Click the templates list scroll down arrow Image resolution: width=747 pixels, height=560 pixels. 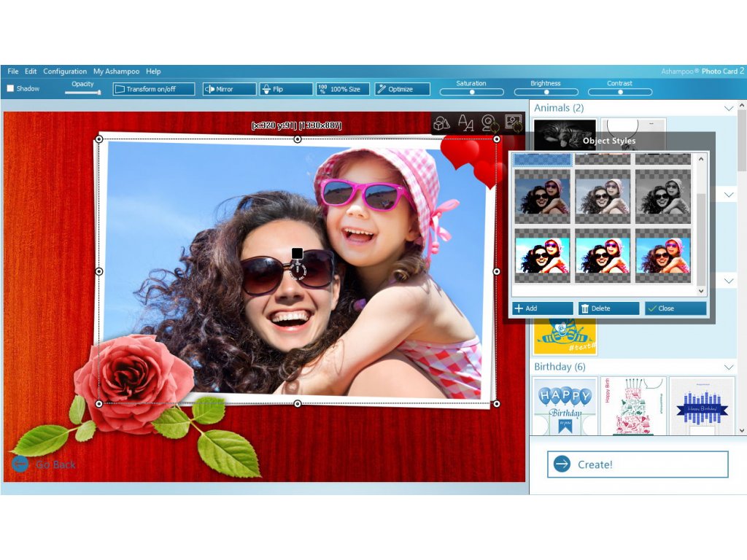pyautogui.click(x=742, y=430)
